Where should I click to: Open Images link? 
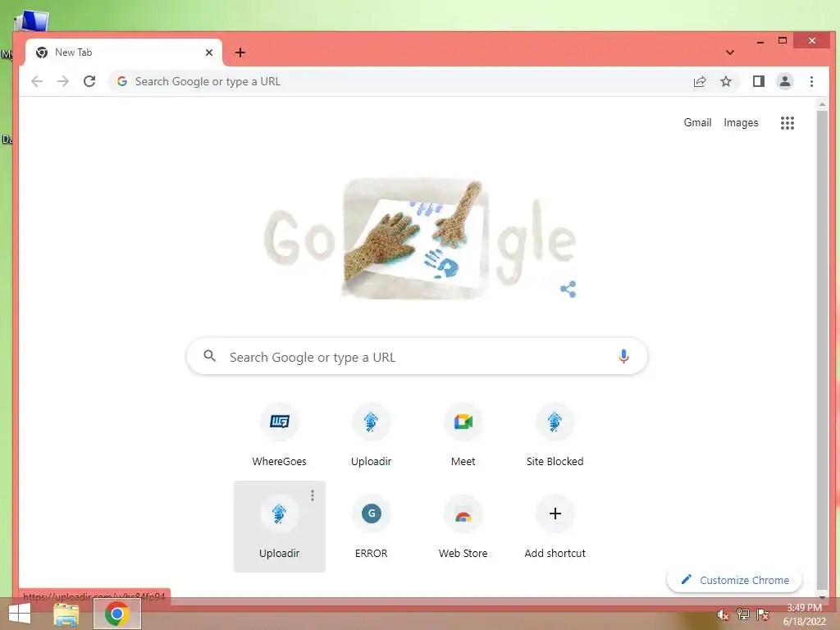(x=741, y=123)
